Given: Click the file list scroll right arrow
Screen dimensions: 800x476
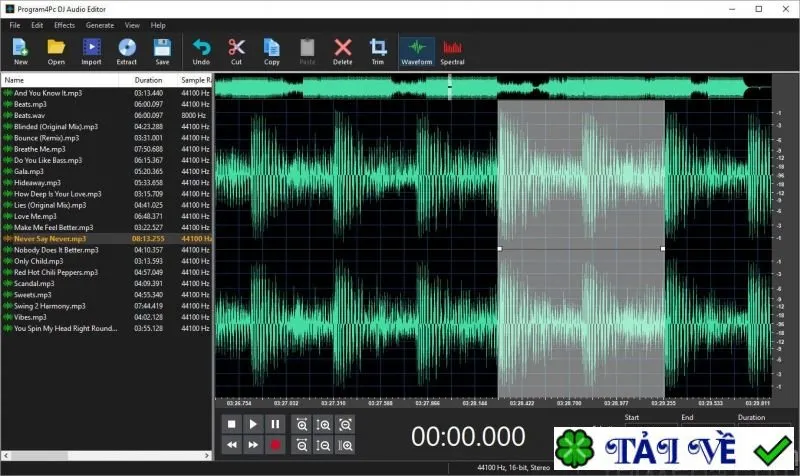Looking at the screenshot, I should point(207,455).
